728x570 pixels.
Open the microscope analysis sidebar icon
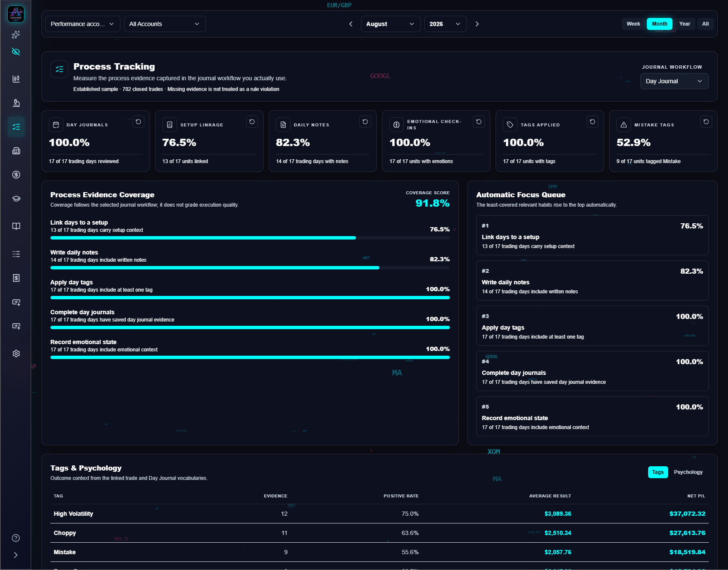coord(16,103)
